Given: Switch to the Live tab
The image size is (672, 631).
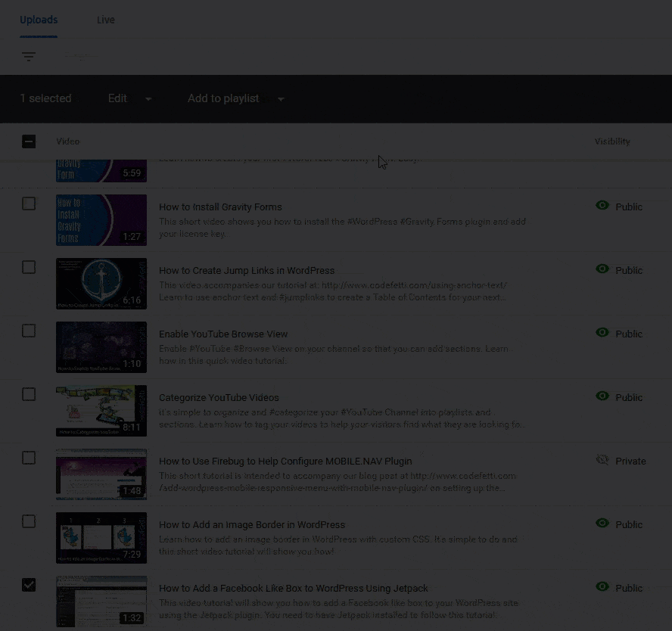Looking at the screenshot, I should (105, 20).
